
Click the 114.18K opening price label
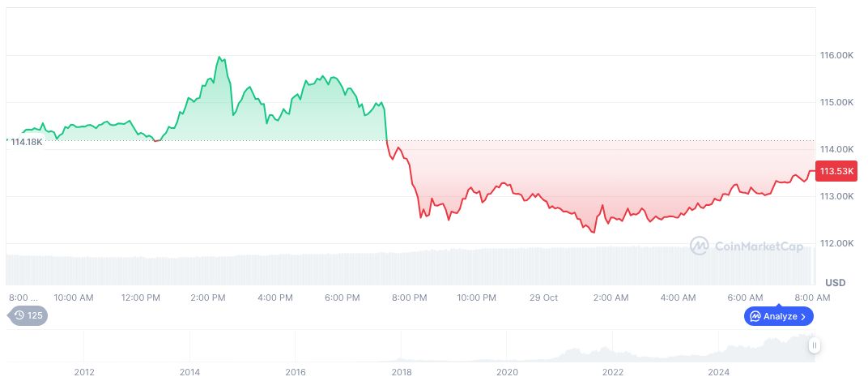26,142
